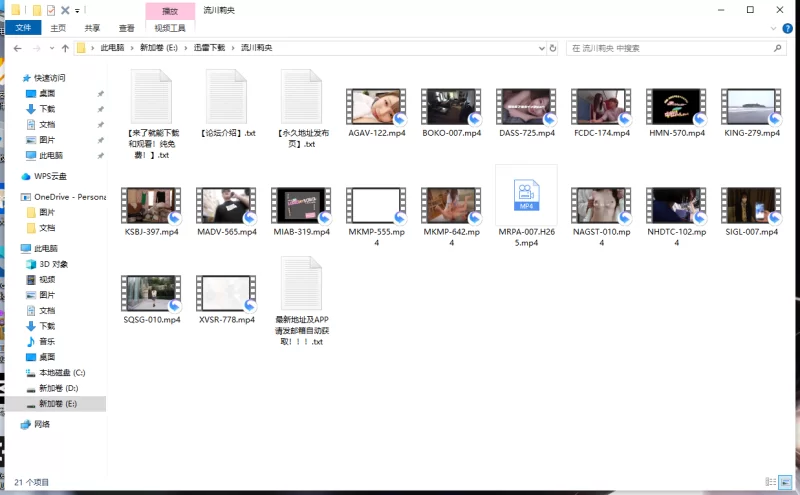Collapse the 此电脑 tree node
The width and height of the screenshot is (800, 495).
pyautogui.click(x=12, y=249)
